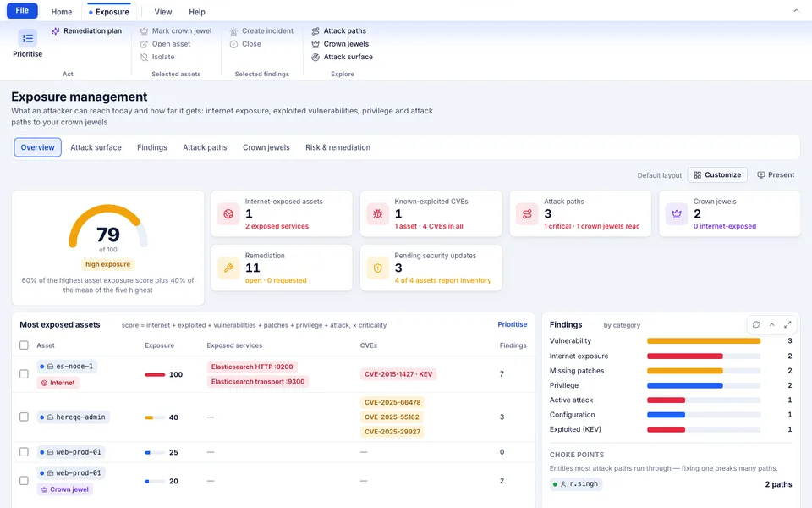The image size is (812, 508).
Task: Click the Privilege findings bar
Action: (704, 386)
